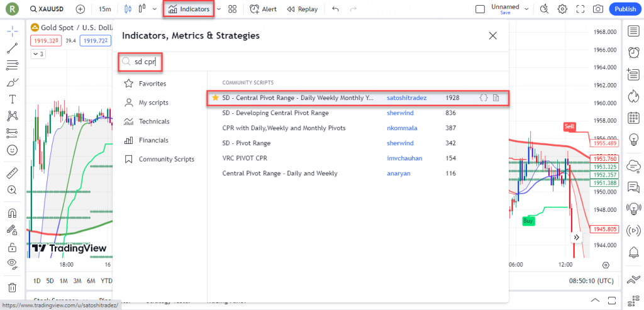Viewport: 644px width, 310px height.
Task: Add CPR with Daily, Weekly and Monthly Pivots
Action: pyautogui.click(x=358, y=128)
